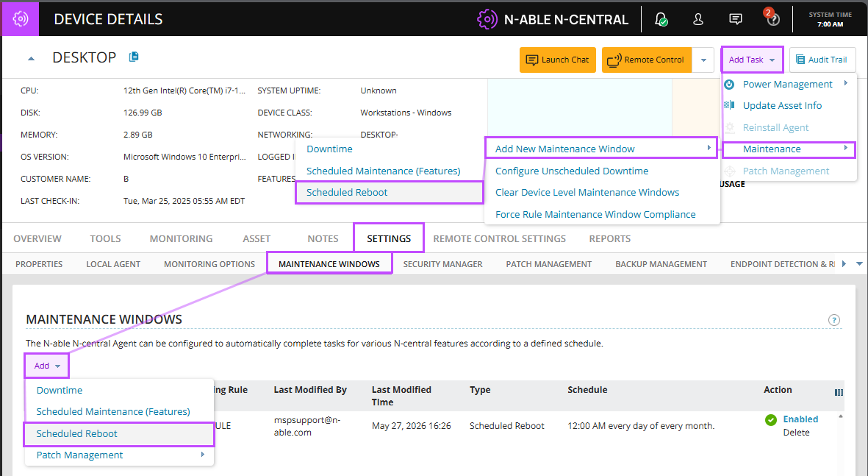
Task: Click Delete for the Scheduled Reboot row
Action: click(x=796, y=432)
